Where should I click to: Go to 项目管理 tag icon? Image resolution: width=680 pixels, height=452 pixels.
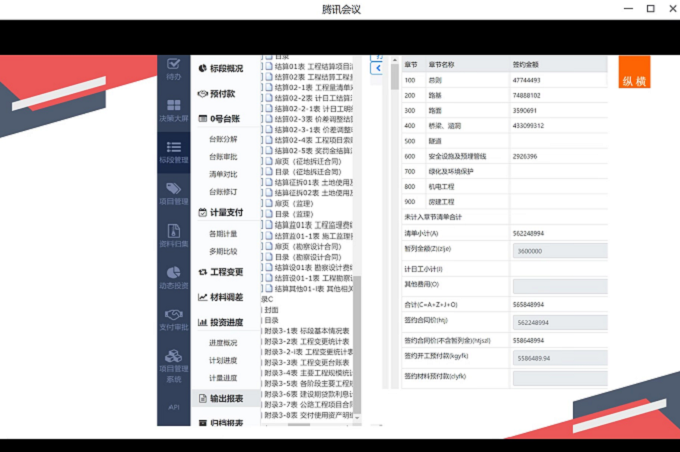click(173, 192)
